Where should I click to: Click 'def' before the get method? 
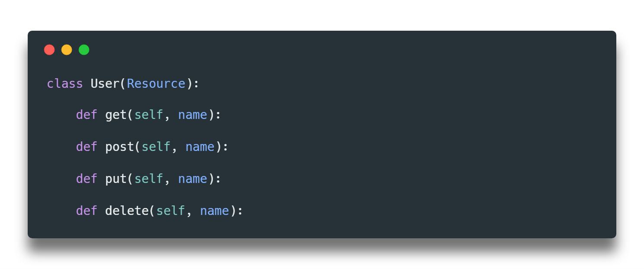point(87,115)
